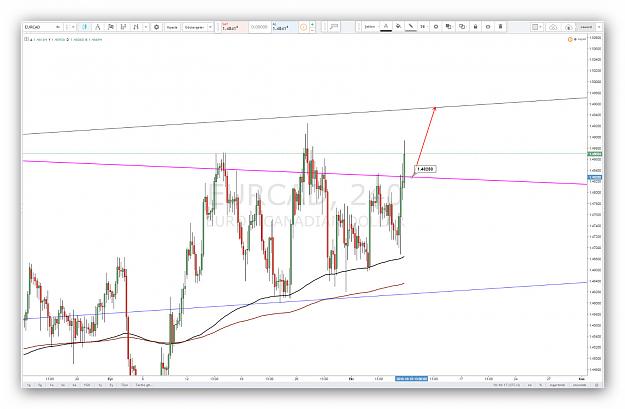Click the cloud load chart icon
Image resolution: width=625 pixels, height=409 pixels.
(553, 27)
